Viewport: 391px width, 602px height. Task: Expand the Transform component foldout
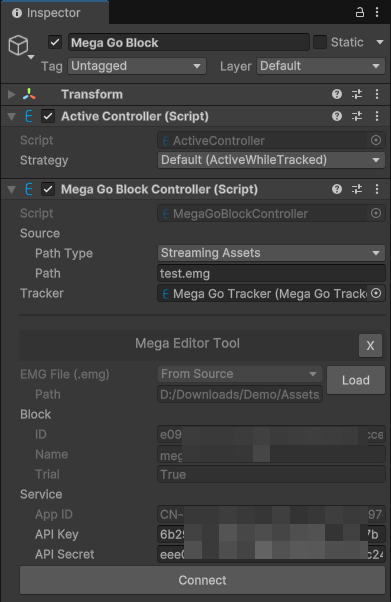tap(12, 94)
